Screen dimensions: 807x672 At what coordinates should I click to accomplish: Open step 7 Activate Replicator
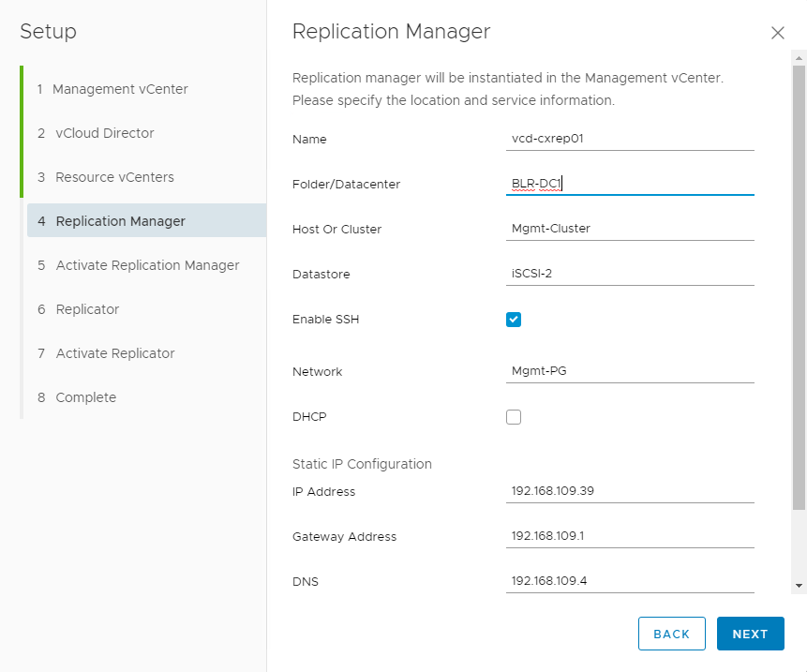[x=115, y=353]
